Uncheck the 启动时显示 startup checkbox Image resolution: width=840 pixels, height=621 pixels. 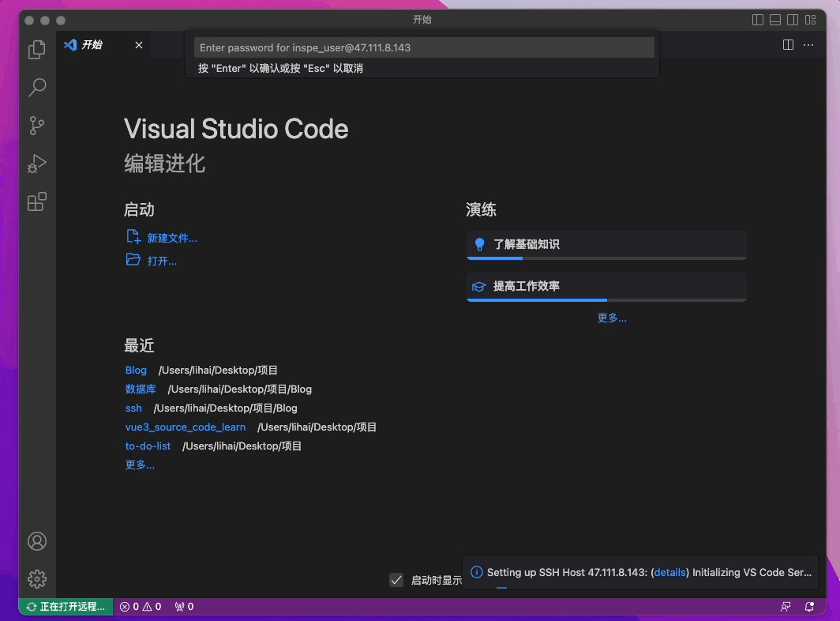coord(396,579)
